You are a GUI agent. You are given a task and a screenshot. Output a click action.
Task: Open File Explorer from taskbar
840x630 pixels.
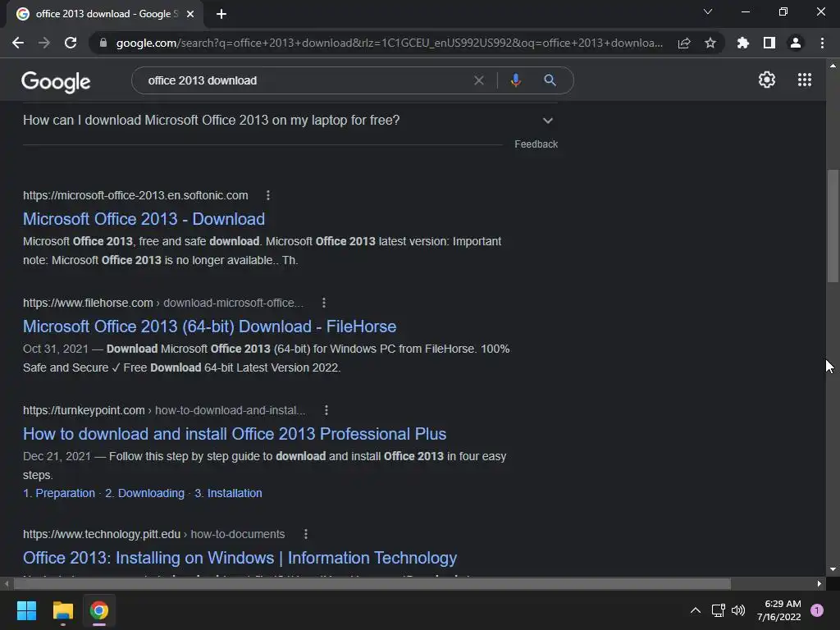click(x=62, y=610)
